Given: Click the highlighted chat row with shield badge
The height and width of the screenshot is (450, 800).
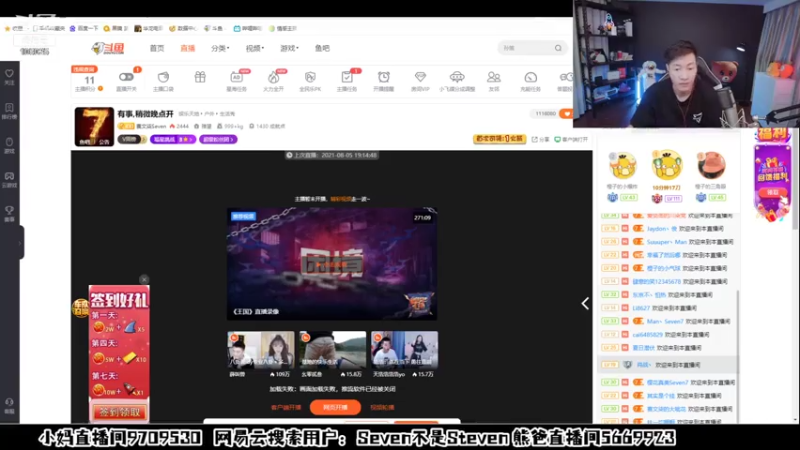Looking at the screenshot, I should pos(667,365).
